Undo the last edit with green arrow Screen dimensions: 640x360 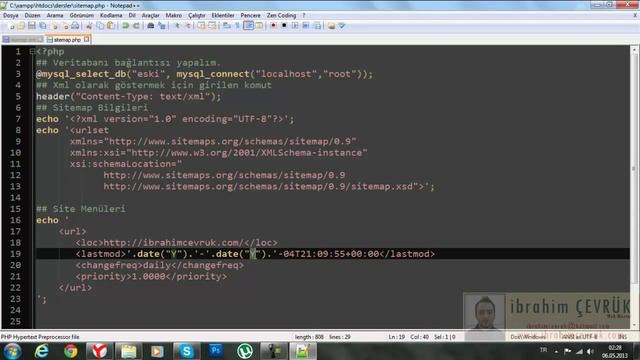pyautogui.click(x=125, y=26)
